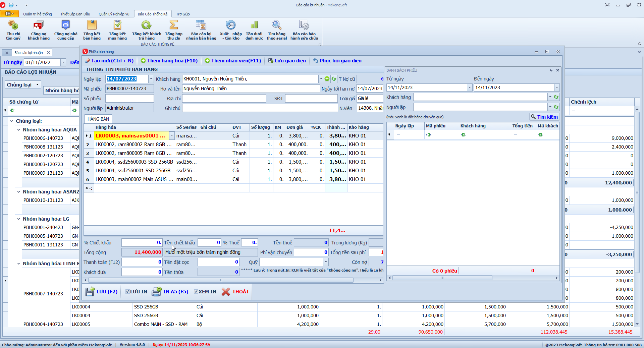Toggle the LƯU IN checkbox
Image resolution: width=644 pixels, height=348 pixels.
tap(127, 292)
